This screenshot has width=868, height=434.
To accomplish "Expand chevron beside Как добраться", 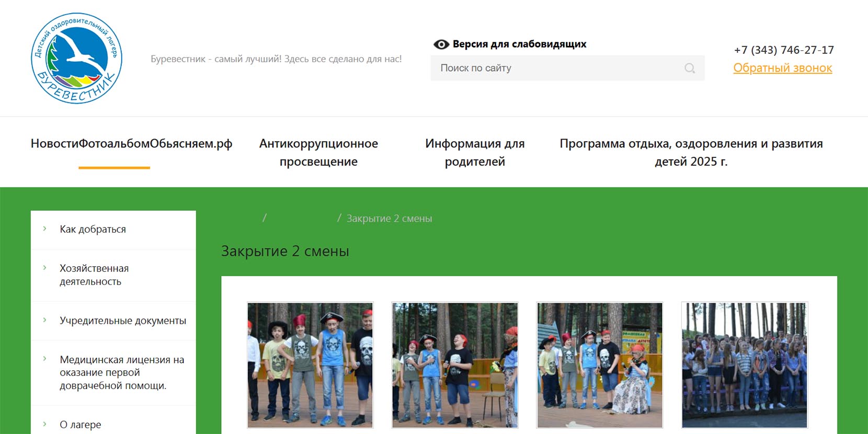I will 45,229.
